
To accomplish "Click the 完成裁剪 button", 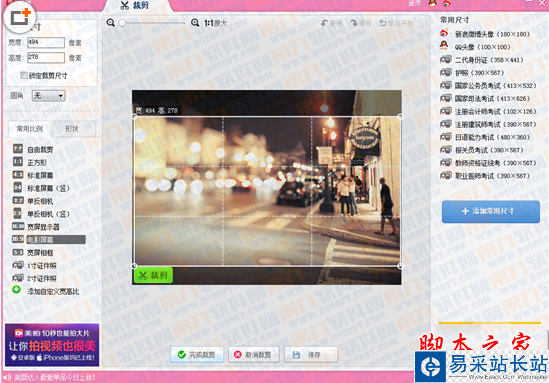I will pos(197,355).
